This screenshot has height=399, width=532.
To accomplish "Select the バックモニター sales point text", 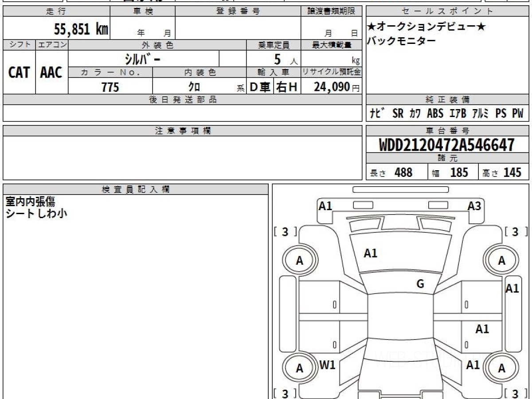I will click(401, 41).
